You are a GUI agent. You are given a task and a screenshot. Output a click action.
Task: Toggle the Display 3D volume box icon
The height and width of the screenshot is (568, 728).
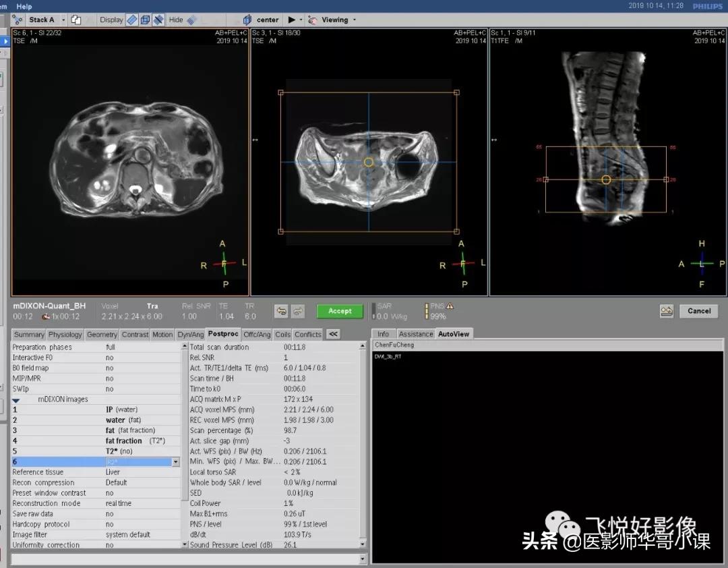click(x=145, y=20)
